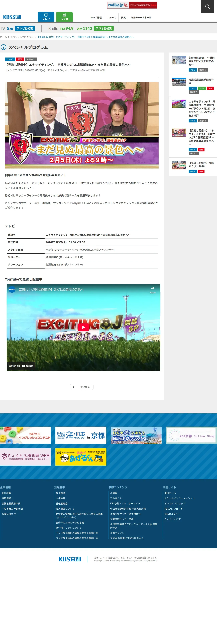Select the ラジオ tab
Viewport: 217px width, 644px height.
tap(64, 17)
